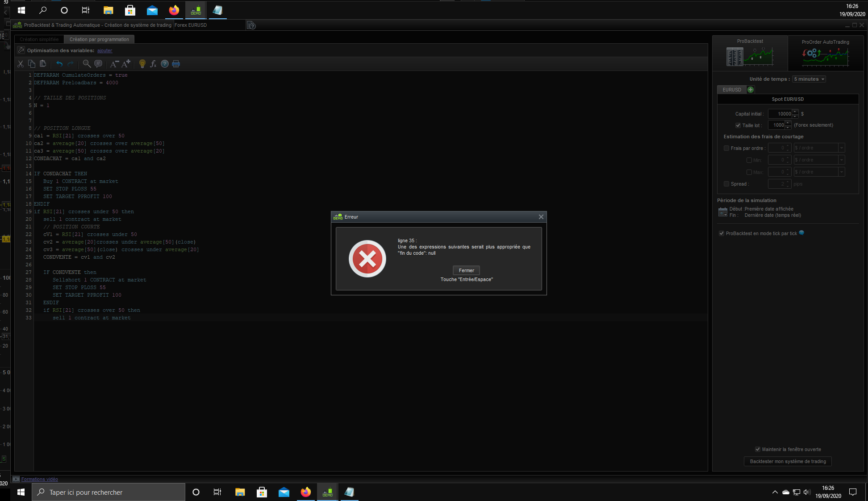
Task: Click the undo arrow icon
Action: tap(59, 64)
